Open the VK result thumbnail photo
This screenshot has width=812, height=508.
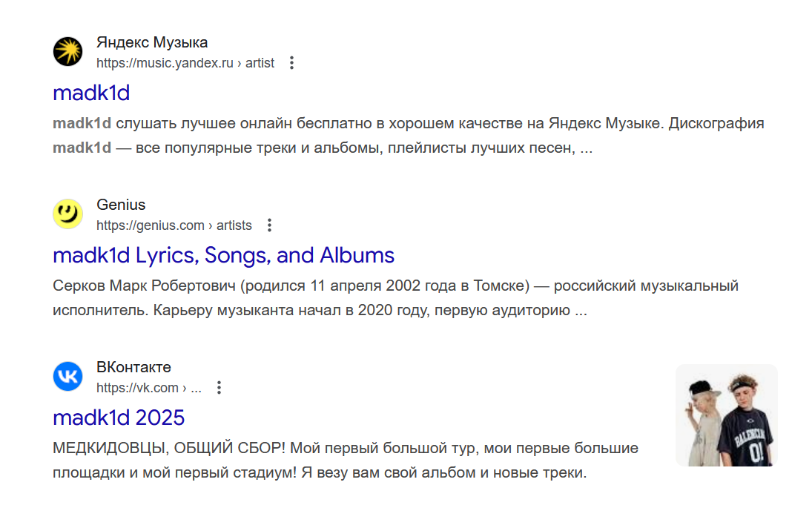coord(726,415)
